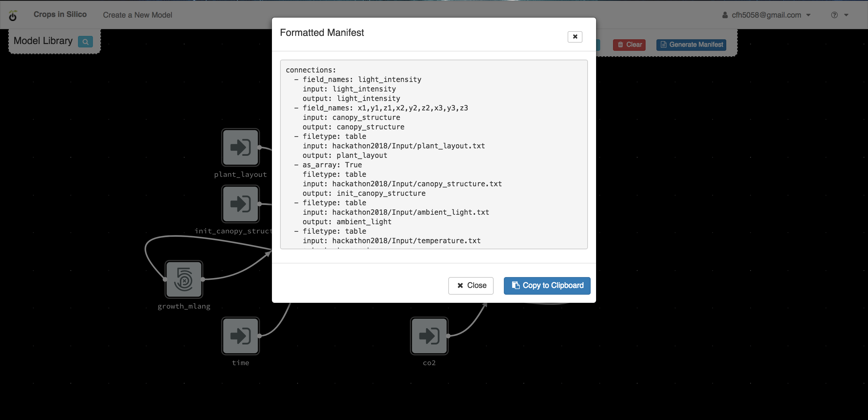
Task: Click the Generate Manifest button
Action: (691, 45)
